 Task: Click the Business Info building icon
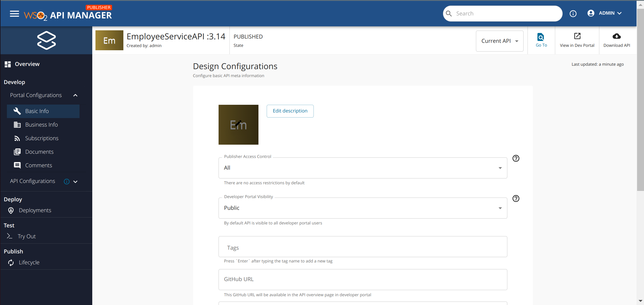17,125
